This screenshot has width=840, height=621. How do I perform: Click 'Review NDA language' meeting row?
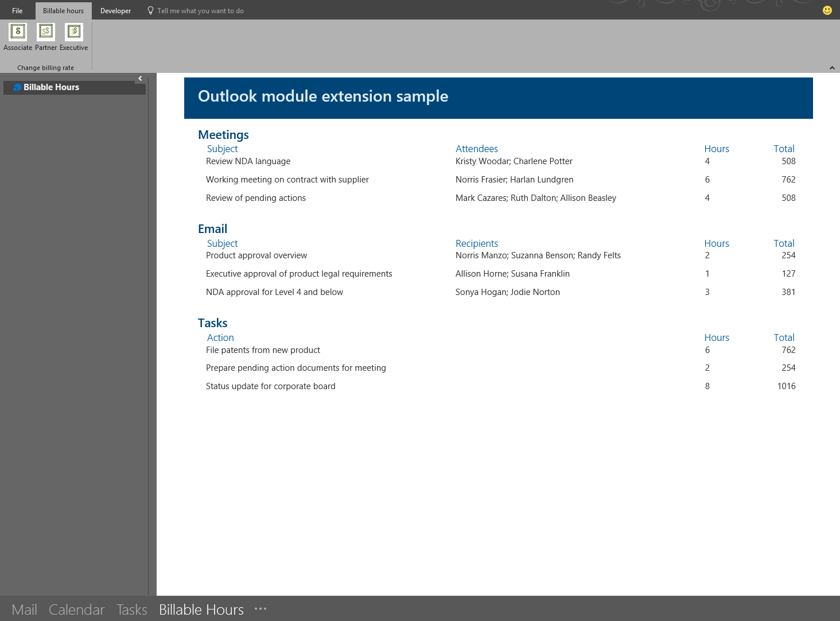(x=248, y=161)
